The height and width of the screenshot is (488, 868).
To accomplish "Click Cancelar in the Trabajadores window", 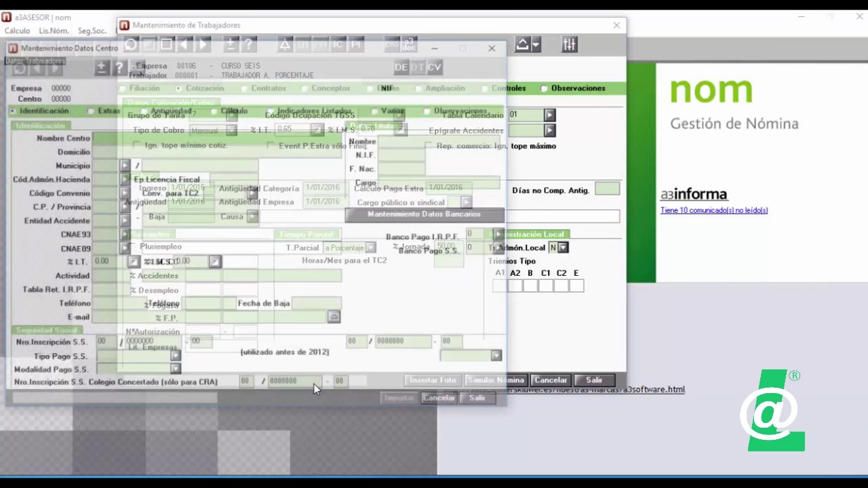I will [x=551, y=380].
